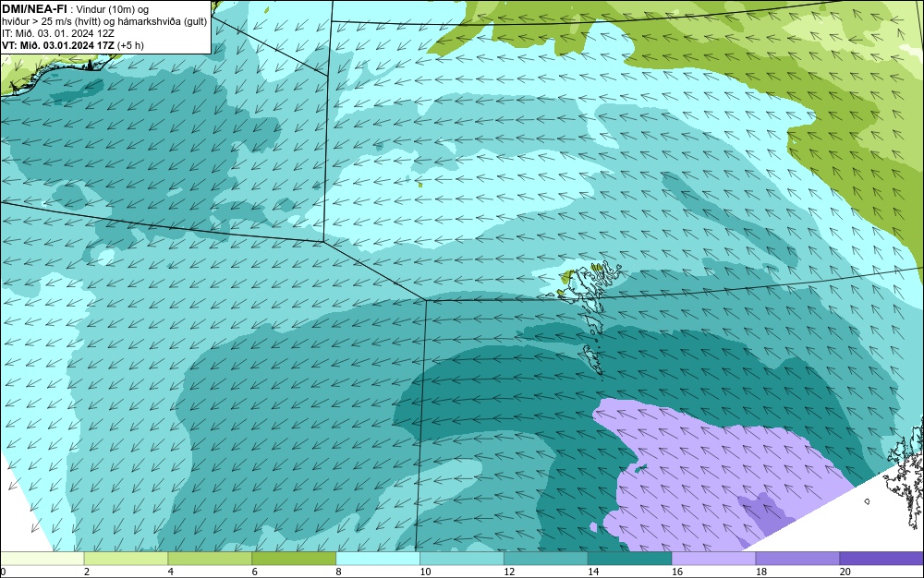Click the scale label "16"
The height and width of the screenshot is (578, 924).
point(677,572)
